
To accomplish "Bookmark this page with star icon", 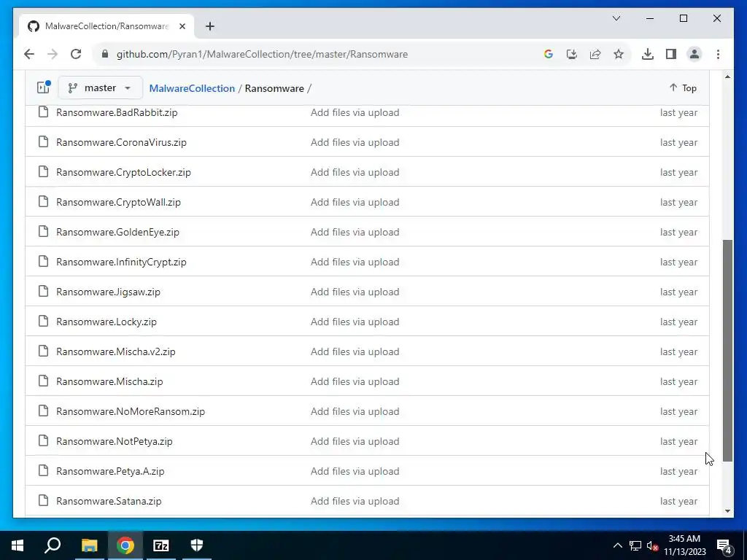I will click(619, 54).
